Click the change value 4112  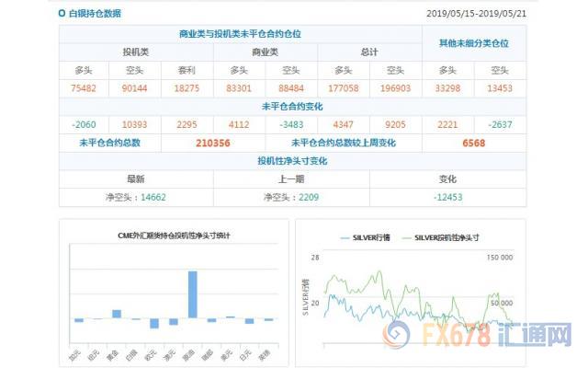(239, 125)
